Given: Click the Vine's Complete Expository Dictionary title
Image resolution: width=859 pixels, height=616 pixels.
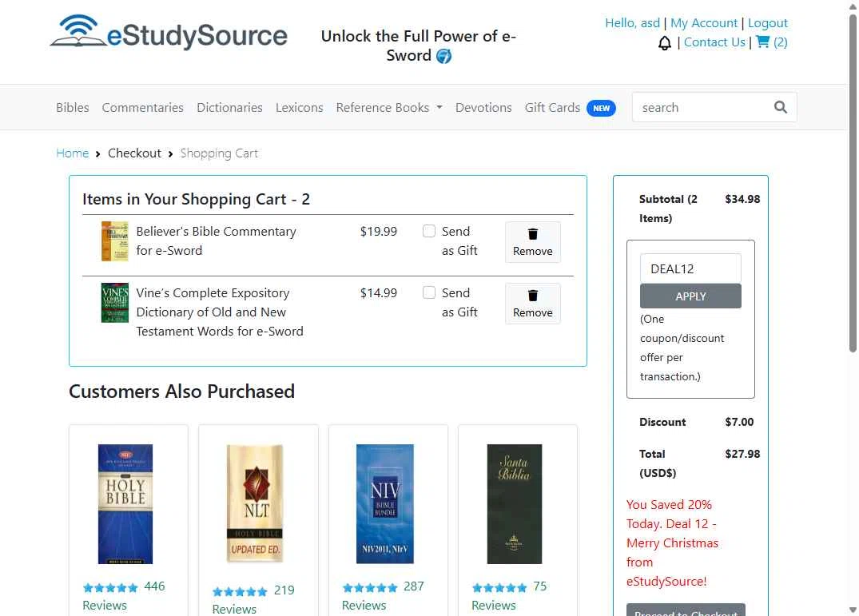Looking at the screenshot, I should 219,312.
